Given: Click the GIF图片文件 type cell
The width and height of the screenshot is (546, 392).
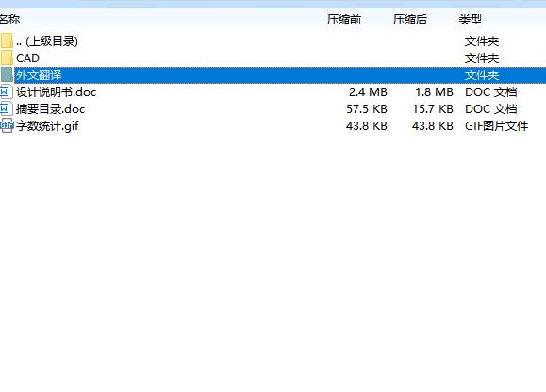Looking at the screenshot, I should [497, 126].
